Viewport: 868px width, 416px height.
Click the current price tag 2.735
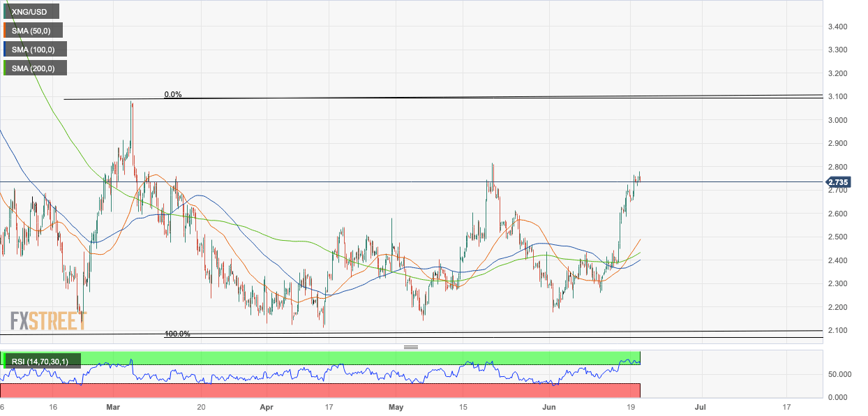(839, 182)
